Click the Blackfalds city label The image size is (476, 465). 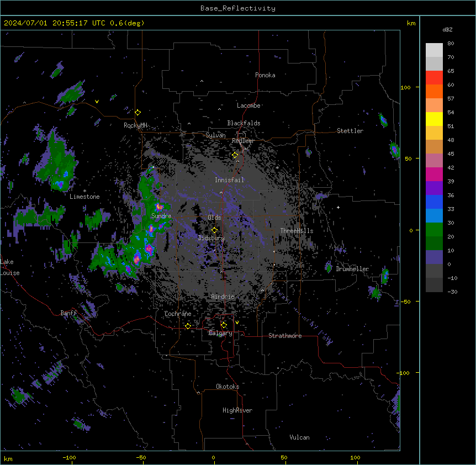coord(244,123)
